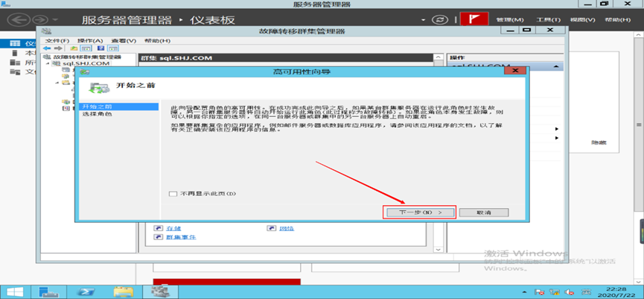Open the 工具(T) menu in Server Manager
This screenshot has width=644, height=299.
(548, 19)
